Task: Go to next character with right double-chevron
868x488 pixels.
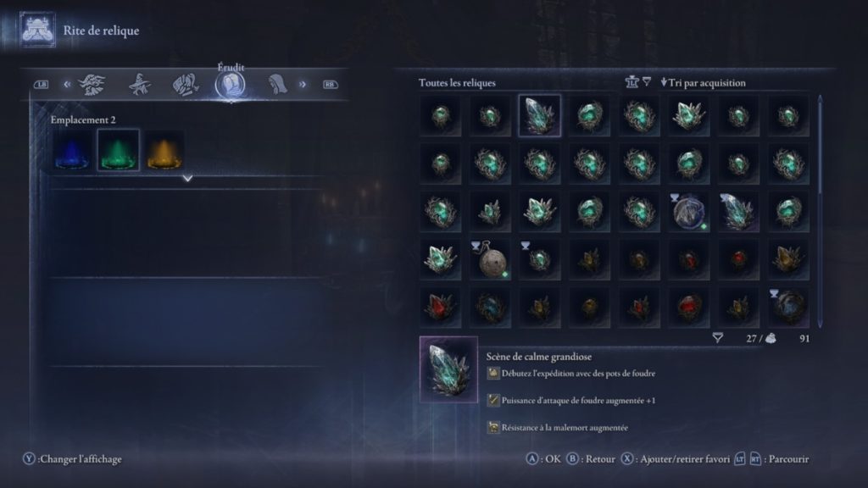Action: [303, 85]
